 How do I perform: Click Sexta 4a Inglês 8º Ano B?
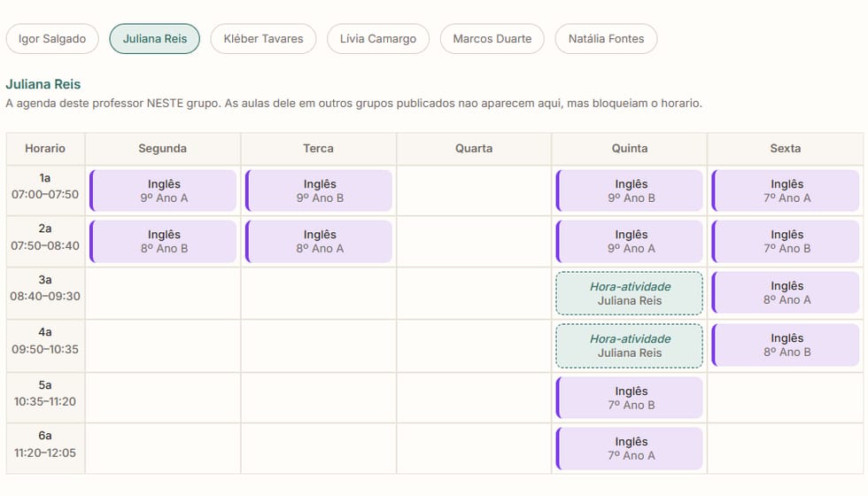[x=786, y=345]
